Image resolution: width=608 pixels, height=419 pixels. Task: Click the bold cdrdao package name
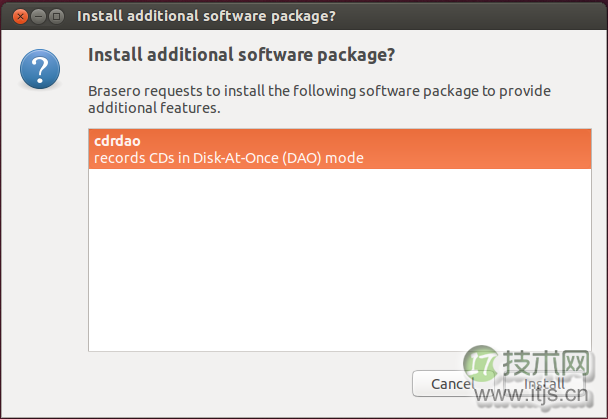(117, 141)
